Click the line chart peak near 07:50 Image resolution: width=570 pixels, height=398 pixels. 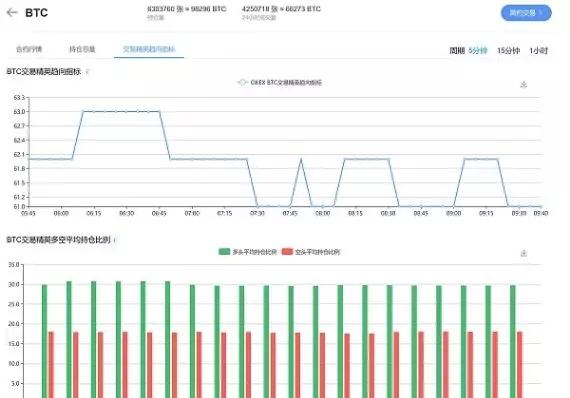301,159
